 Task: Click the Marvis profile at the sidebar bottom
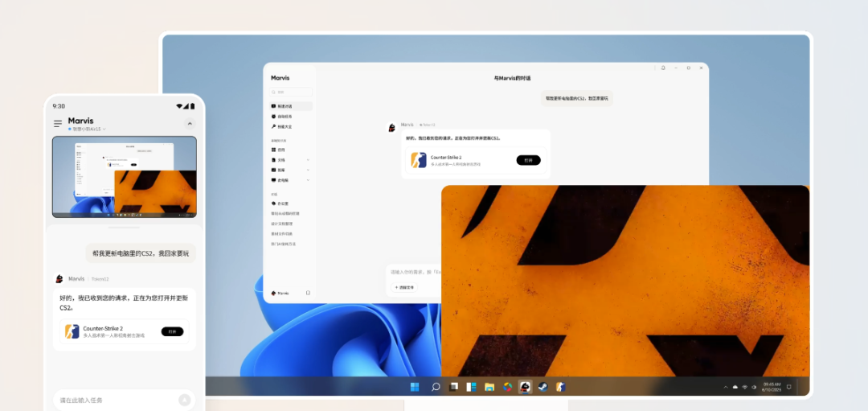(x=280, y=293)
